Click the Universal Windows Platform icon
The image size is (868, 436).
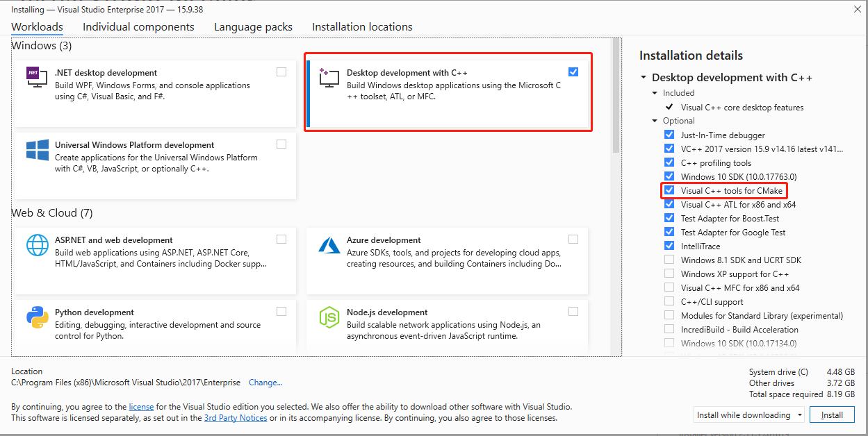tap(37, 150)
